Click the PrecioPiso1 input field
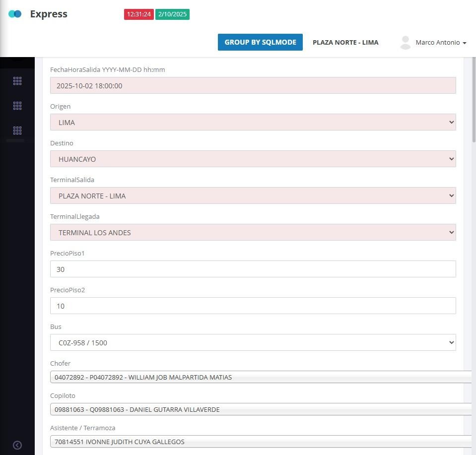This screenshot has width=476, height=455. pos(253,269)
